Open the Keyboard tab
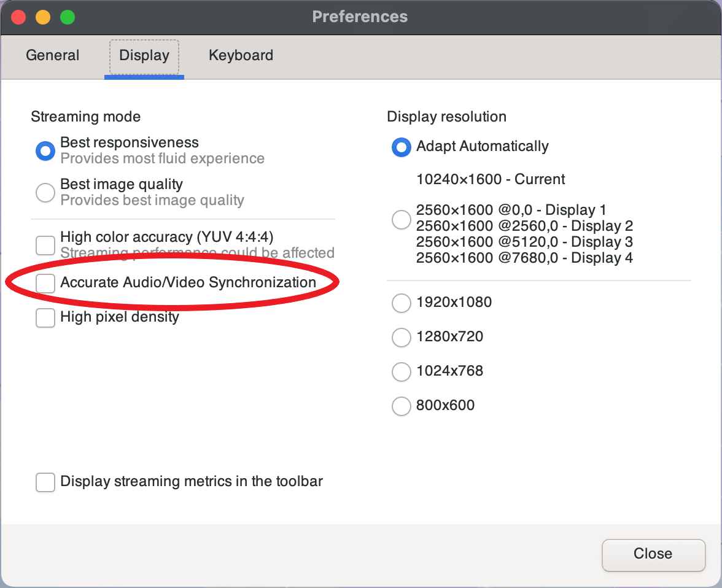 tap(241, 55)
